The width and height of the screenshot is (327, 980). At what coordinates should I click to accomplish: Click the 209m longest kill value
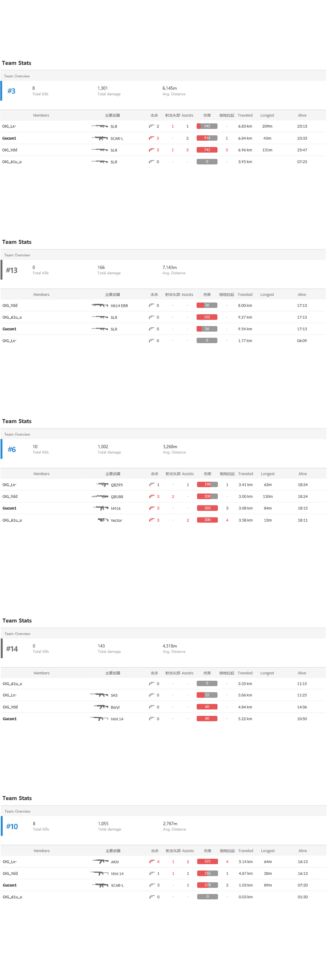[267, 126]
